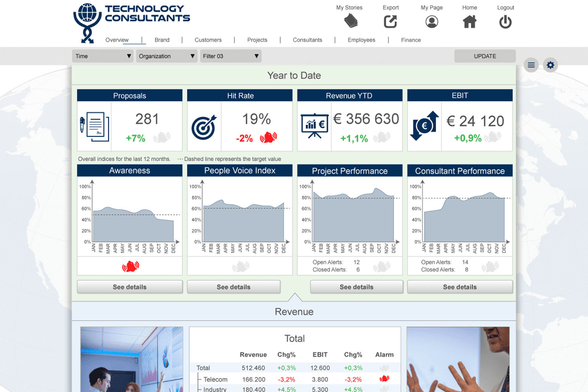Screen dimensions: 588x392
Task: Open the hamburger menu round button
Action: tap(531, 65)
